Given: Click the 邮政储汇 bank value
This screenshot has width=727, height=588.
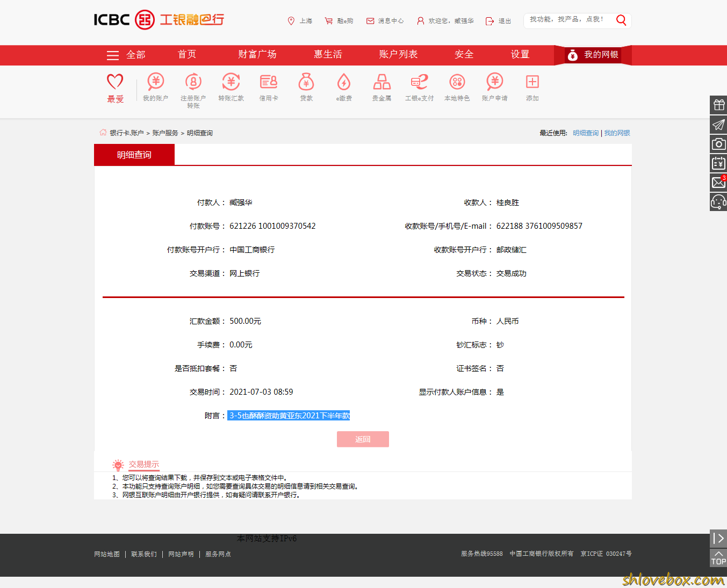Looking at the screenshot, I should [x=512, y=250].
